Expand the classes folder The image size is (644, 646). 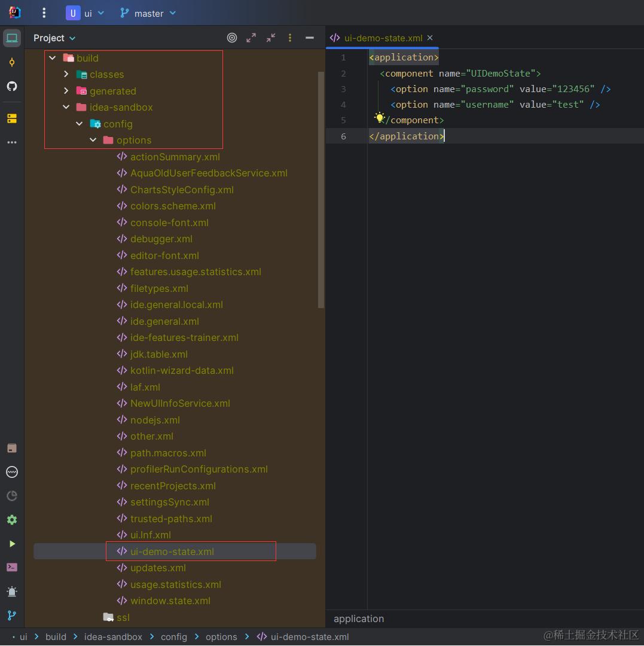[66, 74]
